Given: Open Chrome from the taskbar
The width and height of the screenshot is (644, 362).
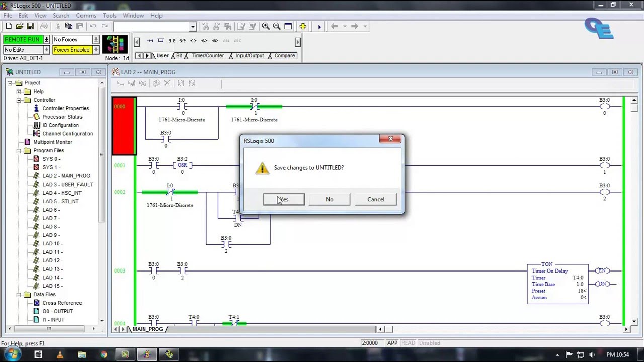Looking at the screenshot, I should tap(104, 354).
